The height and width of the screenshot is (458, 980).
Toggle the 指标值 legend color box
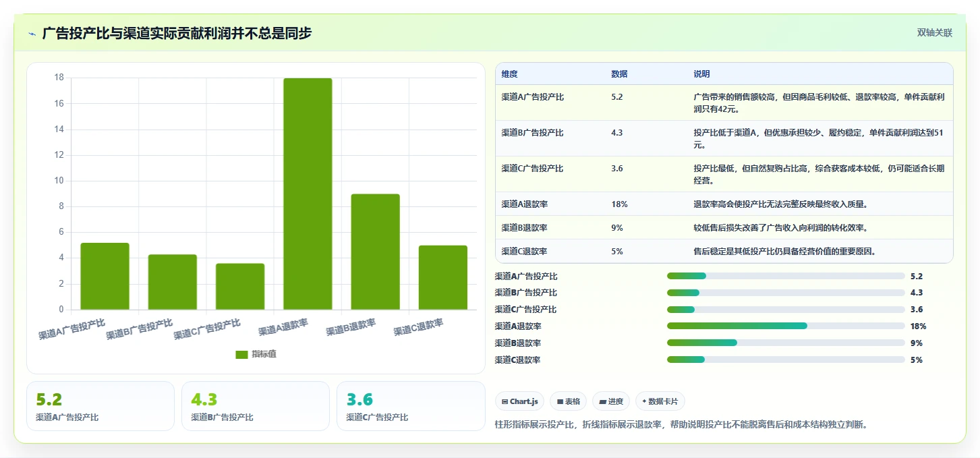(x=241, y=355)
